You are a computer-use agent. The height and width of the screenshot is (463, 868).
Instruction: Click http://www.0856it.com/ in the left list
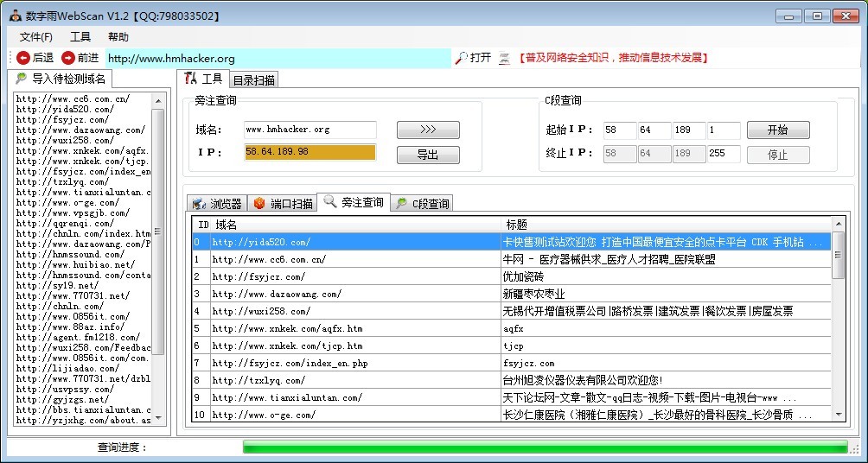73,316
